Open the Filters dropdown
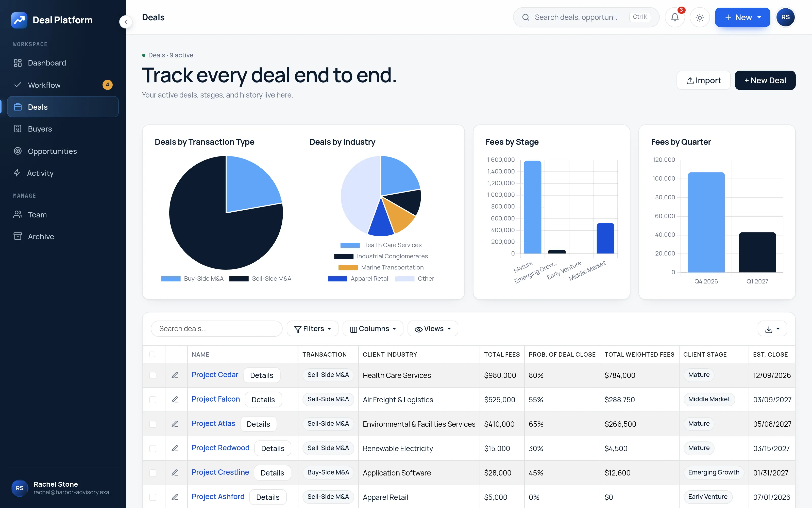The width and height of the screenshot is (812, 508). 312,329
